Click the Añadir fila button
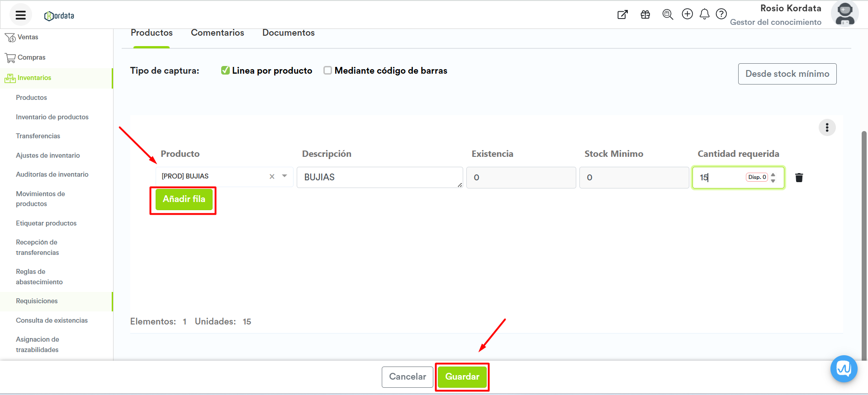The height and width of the screenshot is (395, 868). (x=184, y=199)
